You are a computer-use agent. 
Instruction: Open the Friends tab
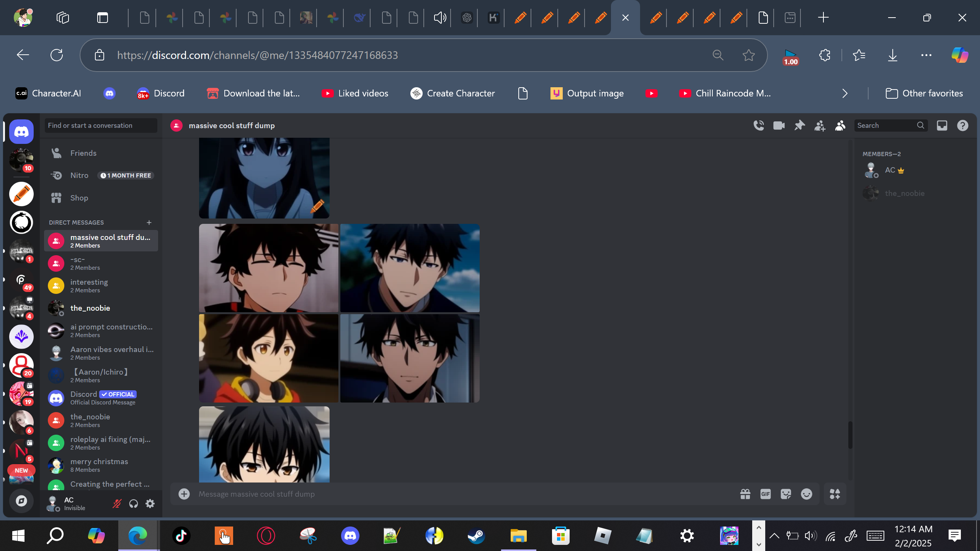click(83, 153)
